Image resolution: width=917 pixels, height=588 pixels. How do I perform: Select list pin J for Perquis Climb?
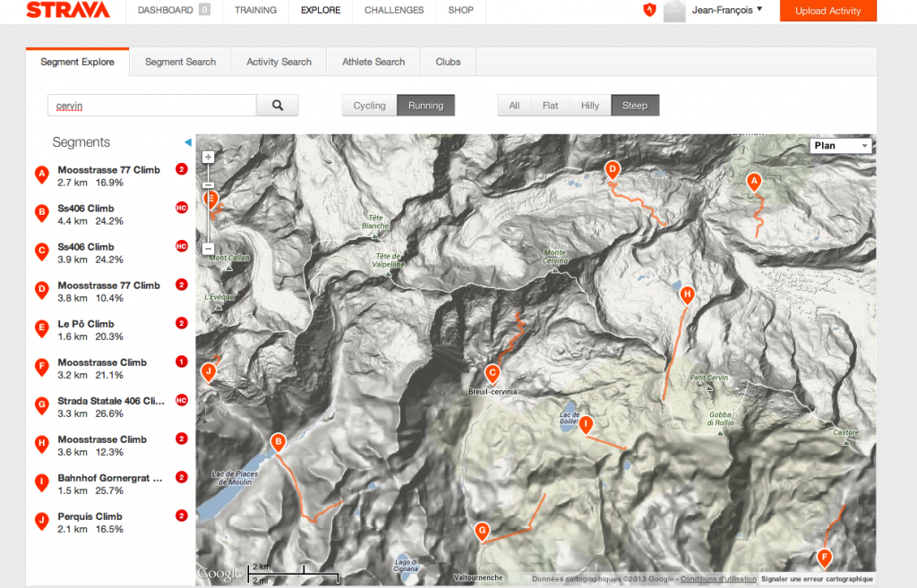tap(41, 522)
